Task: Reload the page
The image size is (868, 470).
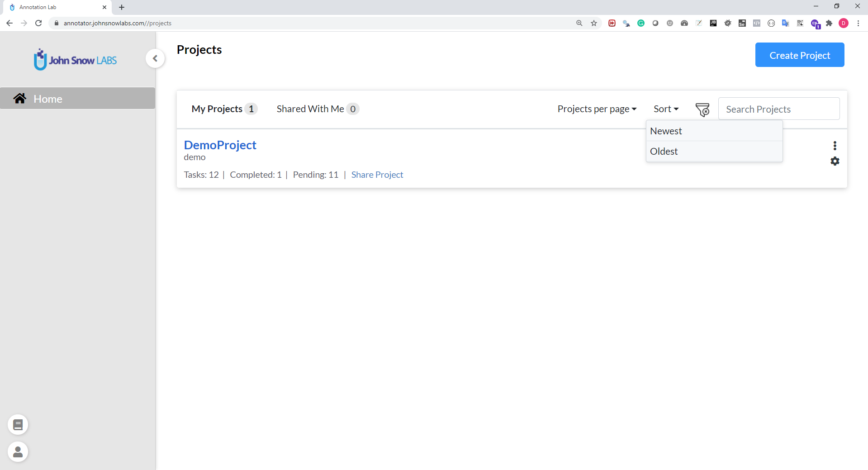Action: tap(38, 23)
